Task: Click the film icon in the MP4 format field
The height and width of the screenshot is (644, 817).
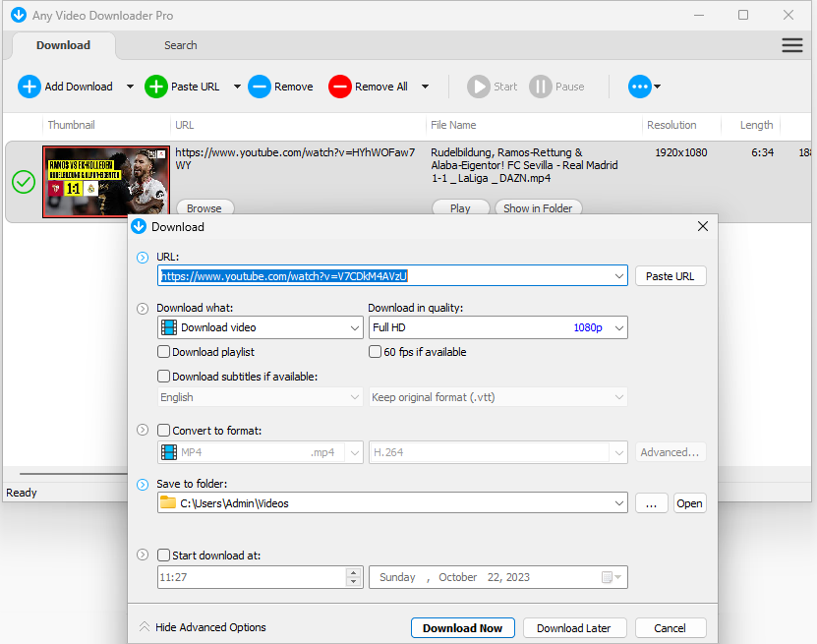Action: tap(169, 452)
